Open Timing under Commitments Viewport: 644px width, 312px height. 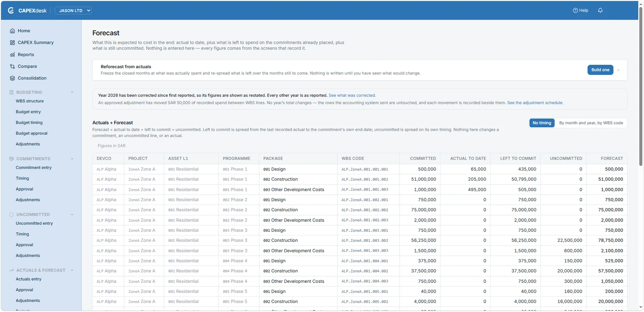click(x=22, y=179)
